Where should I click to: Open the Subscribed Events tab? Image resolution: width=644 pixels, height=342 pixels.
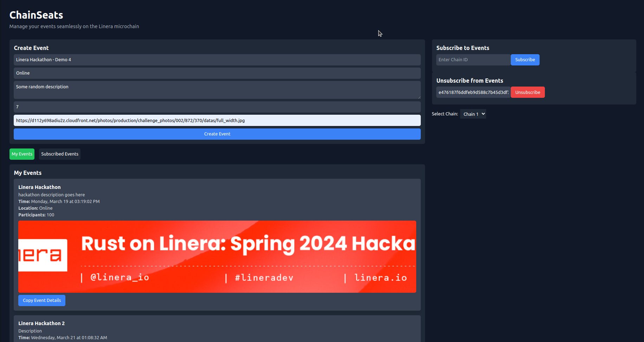click(60, 154)
